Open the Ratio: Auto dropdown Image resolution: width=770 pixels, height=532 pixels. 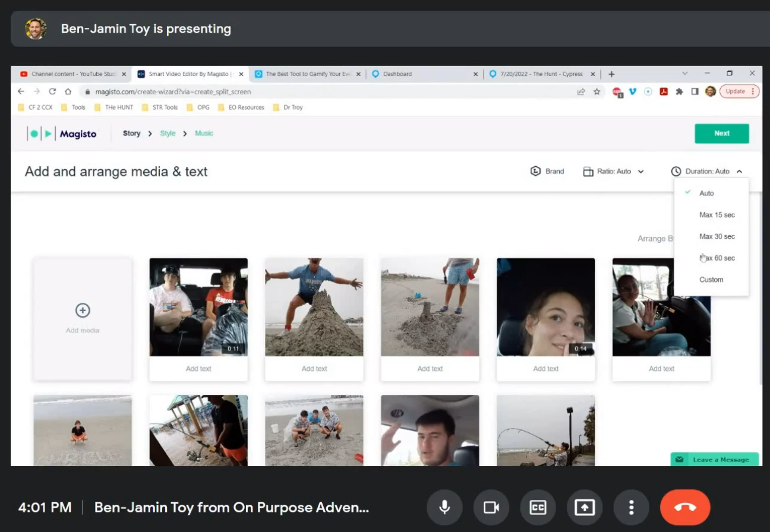pos(613,171)
